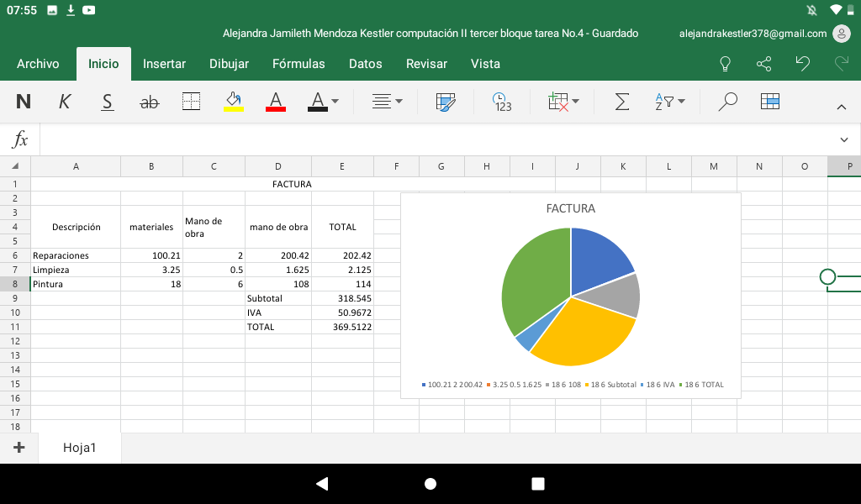
Task: Switch to the Inicio tab
Action: point(103,64)
